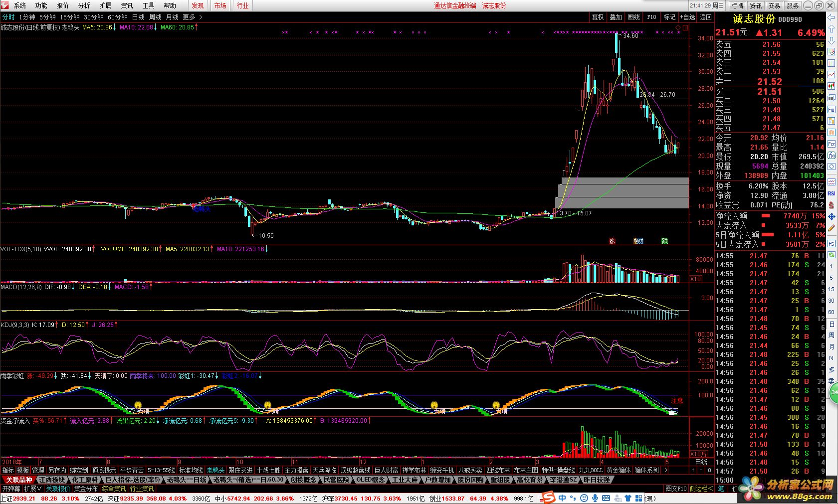Open the 系统 menu
838x504 pixels.
click(x=20, y=5)
